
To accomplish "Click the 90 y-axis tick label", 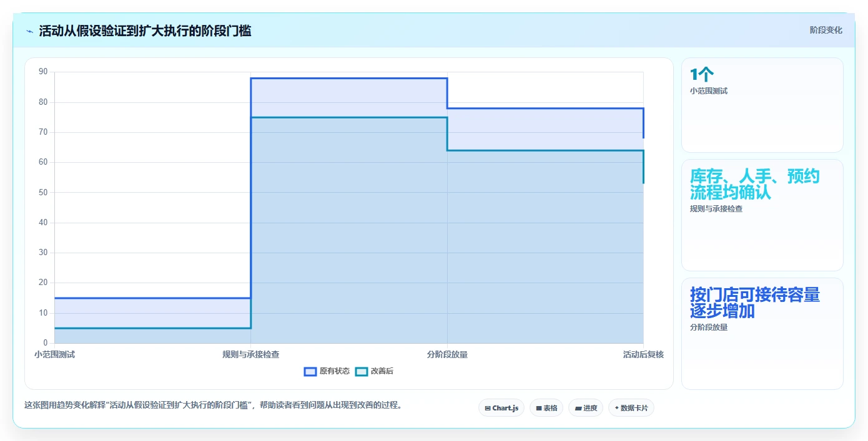I will (x=43, y=72).
